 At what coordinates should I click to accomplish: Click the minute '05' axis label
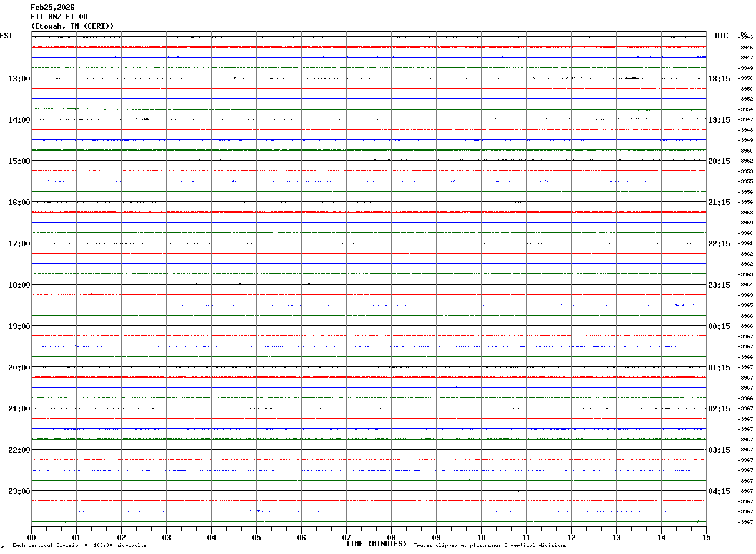[256, 538]
